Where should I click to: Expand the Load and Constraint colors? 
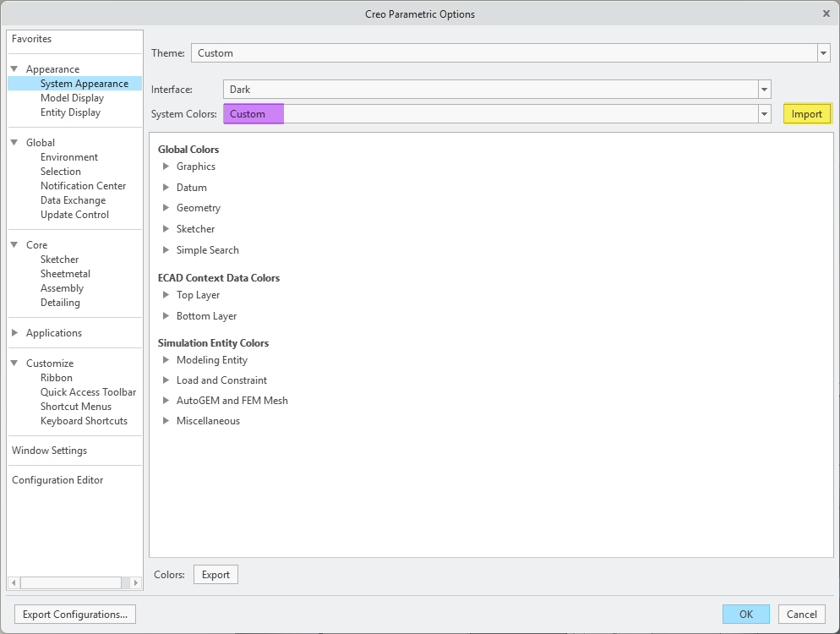(166, 380)
